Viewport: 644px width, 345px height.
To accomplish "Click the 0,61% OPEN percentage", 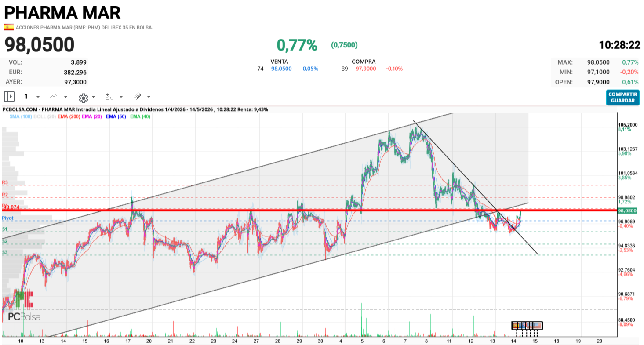I will [x=630, y=82].
